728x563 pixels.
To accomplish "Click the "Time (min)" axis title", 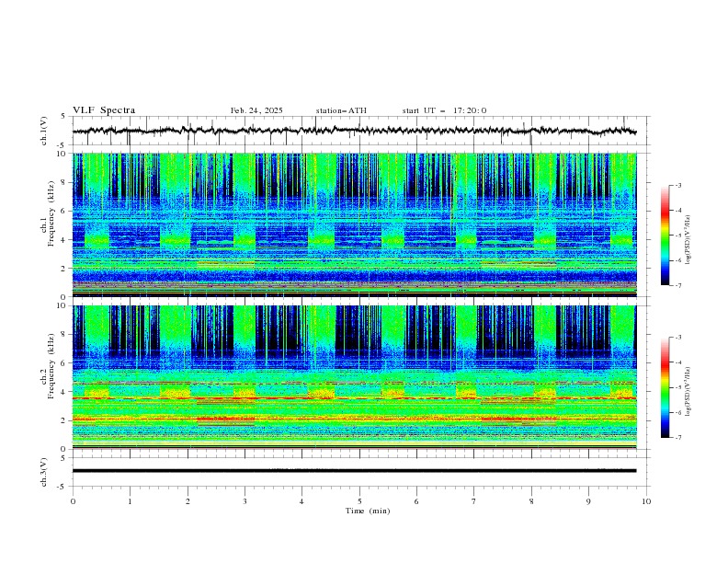I will pos(368,511).
